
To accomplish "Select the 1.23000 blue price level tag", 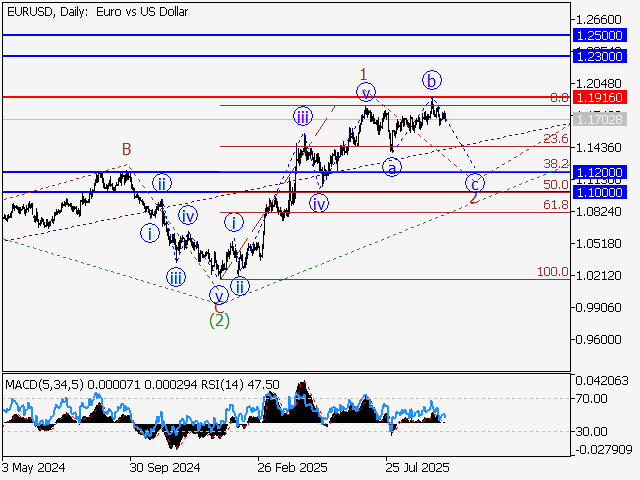I will pos(600,57).
